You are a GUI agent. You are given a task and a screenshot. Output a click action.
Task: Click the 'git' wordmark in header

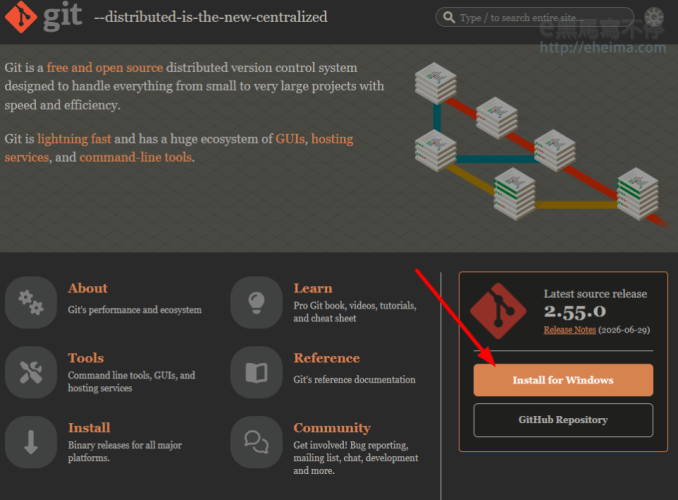(x=63, y=16)
